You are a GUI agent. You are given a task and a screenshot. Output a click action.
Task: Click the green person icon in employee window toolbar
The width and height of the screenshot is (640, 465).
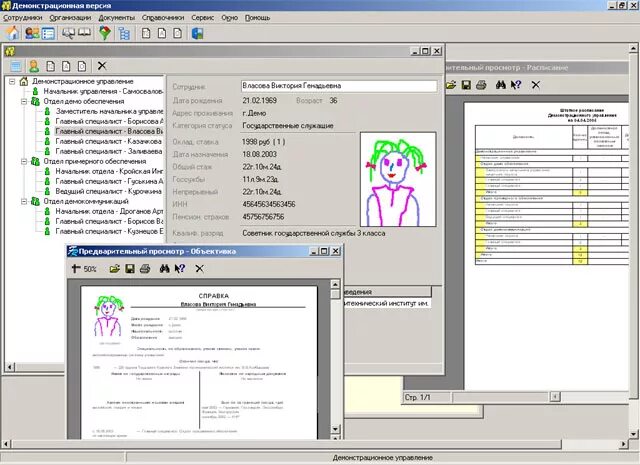[34, 66]
